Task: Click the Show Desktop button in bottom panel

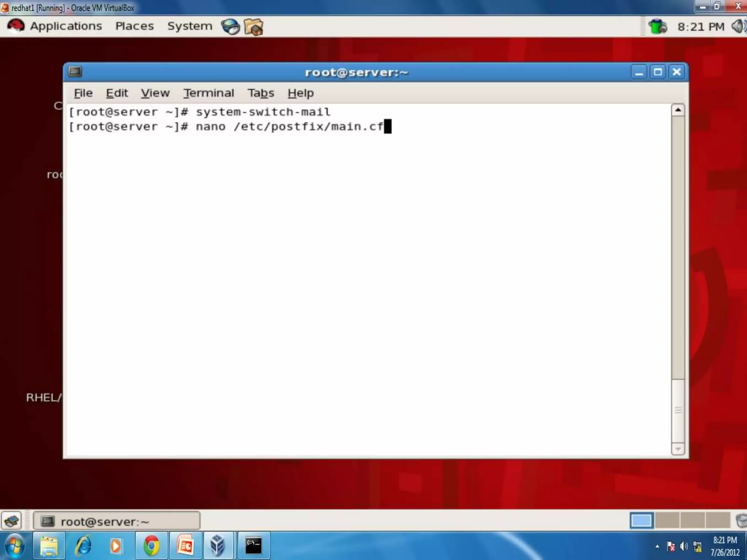Action: (x=12, y=521)
